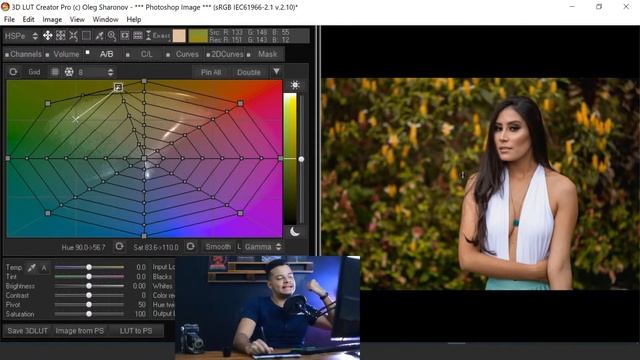This screenshot has width=640, height=360.
Task: Click the beige source color swatch
Action: tap(179, 36)
